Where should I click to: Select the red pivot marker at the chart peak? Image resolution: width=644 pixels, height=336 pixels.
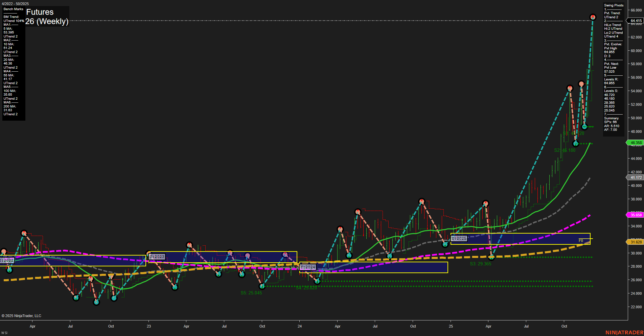(x=593, y=16)
